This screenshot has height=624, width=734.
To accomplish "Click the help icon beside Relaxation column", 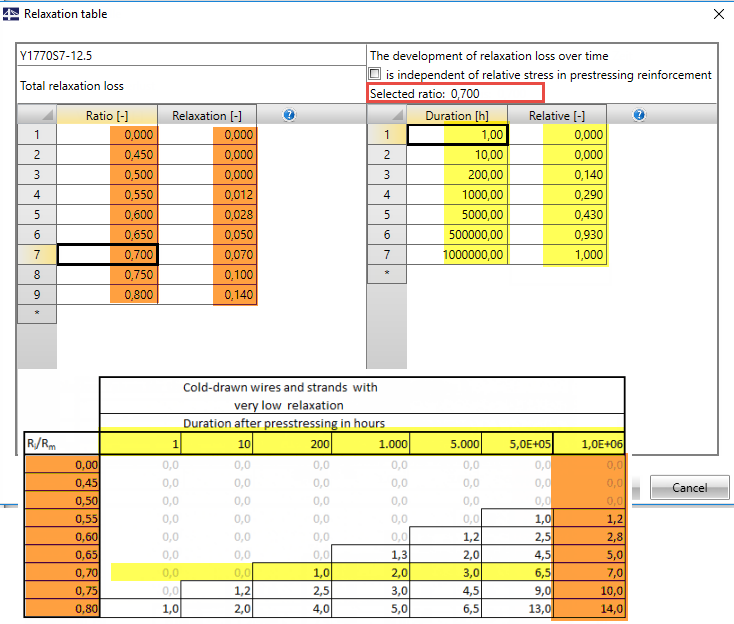I will [289, 115].
